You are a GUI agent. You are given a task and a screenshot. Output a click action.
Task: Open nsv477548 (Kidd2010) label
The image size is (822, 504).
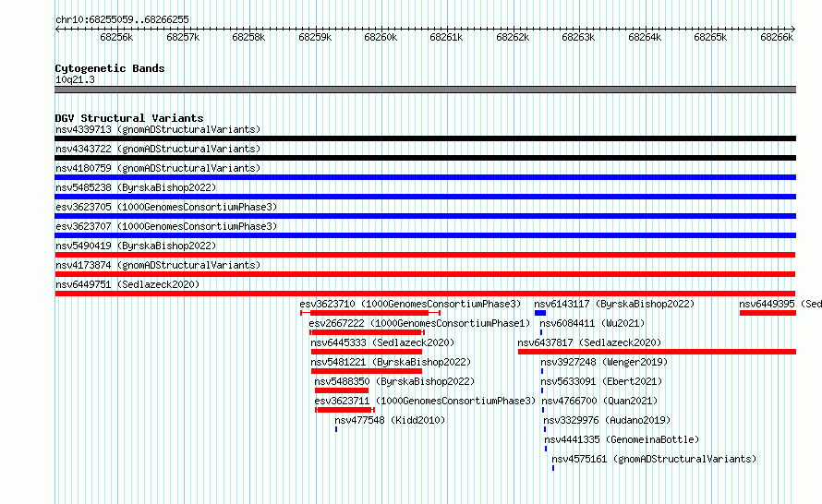pyautogui.click(x=390, y=420)
